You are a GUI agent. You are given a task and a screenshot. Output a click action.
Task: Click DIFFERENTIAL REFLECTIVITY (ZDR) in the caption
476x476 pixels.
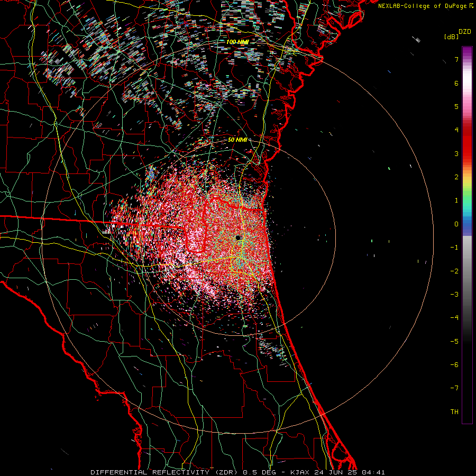point(165,472)
